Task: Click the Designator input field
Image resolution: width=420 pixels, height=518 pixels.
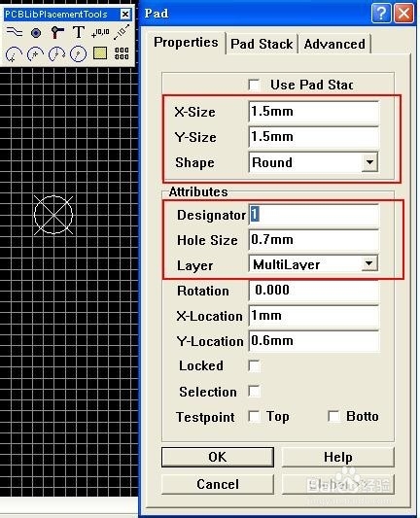Action: click(x=314, y=215)
